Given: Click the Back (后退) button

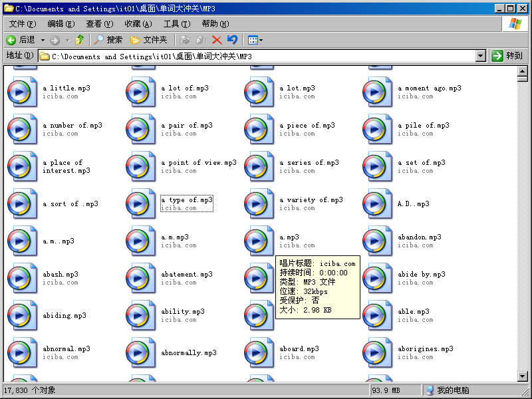Looking at the screenshot, I should point(21,40).
